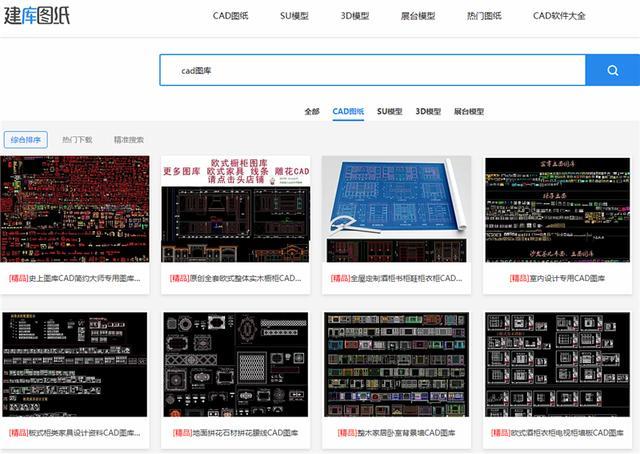Open SU模型 in top navigation
This screenshot has height=454, width=640.
click(294, 16)
